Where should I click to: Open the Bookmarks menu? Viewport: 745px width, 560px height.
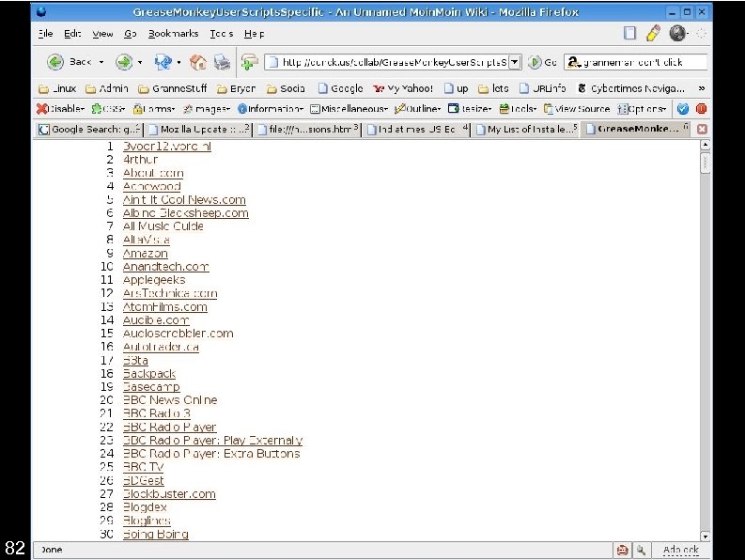pyautogui.click(x=173, y=33)
